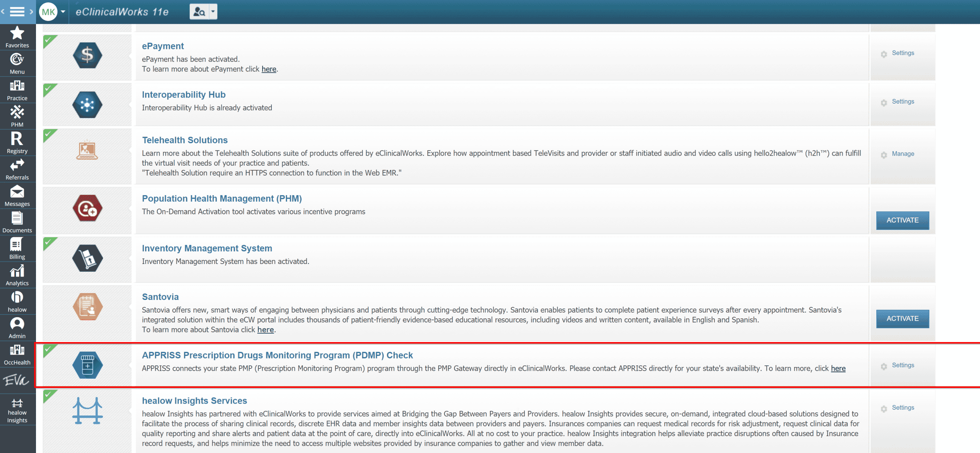Open APPRISS Prescription Drugs Monitoring Program title

click(278, 355)
